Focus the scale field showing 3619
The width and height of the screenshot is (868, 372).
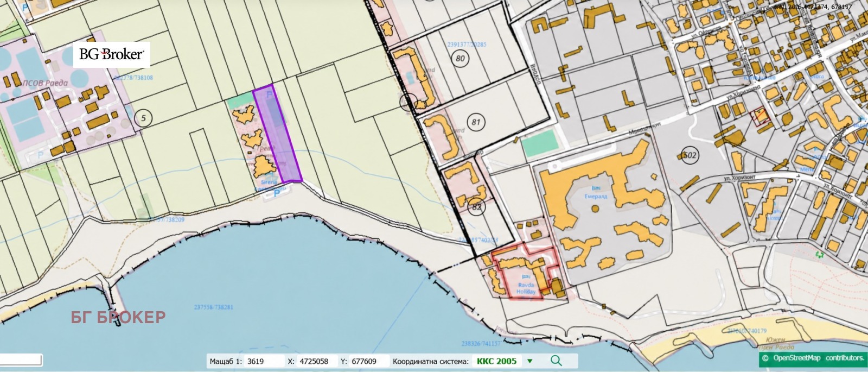(x=264, y=361)
